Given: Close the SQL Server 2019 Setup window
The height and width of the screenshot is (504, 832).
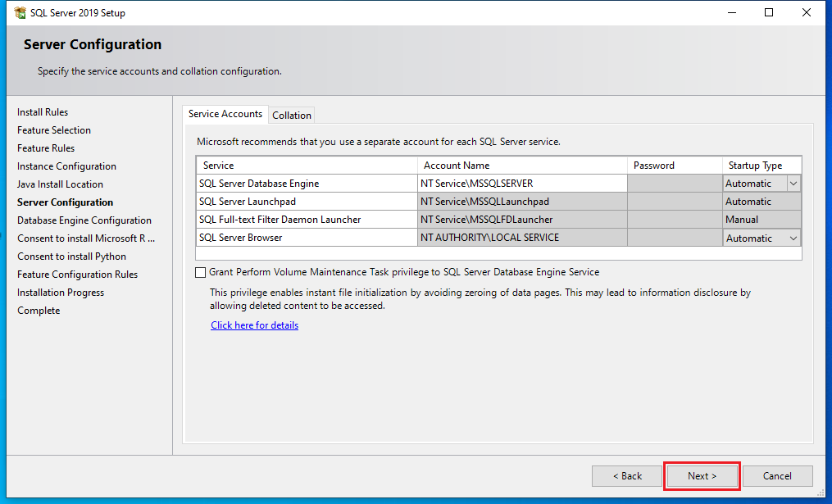Looking at the screenshot, I should pyautogui.click(x=807, y=13).
